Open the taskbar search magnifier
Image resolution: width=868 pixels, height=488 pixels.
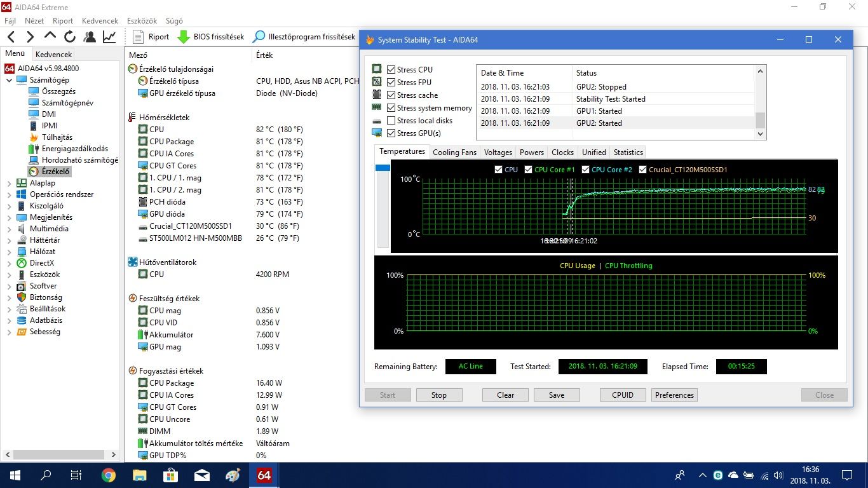[46, 475]
